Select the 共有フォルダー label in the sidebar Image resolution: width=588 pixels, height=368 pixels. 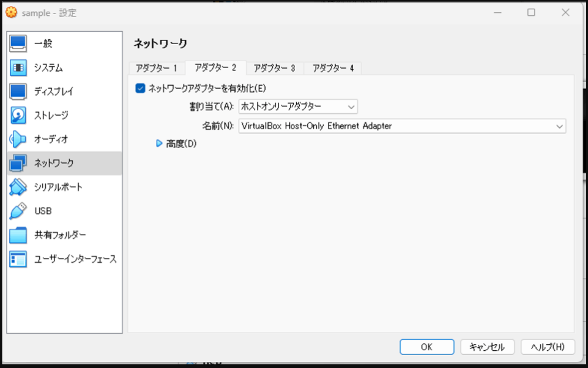tap(60, 235)
